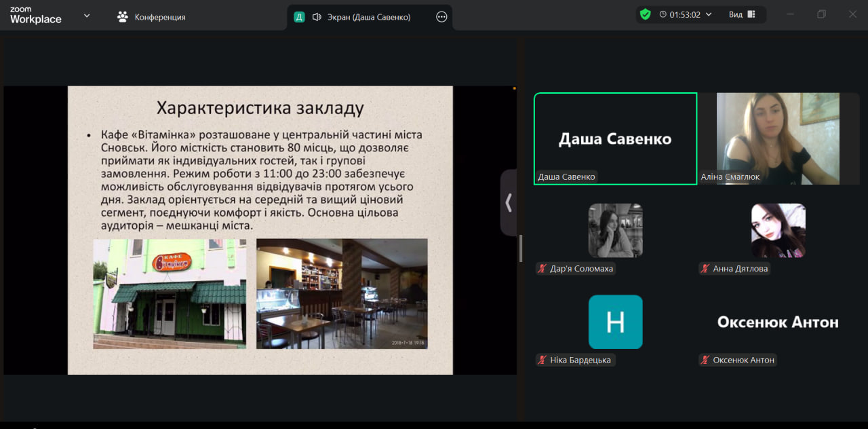
Task: Click the Оксенюк Антон name label
Action: point(743,360)
